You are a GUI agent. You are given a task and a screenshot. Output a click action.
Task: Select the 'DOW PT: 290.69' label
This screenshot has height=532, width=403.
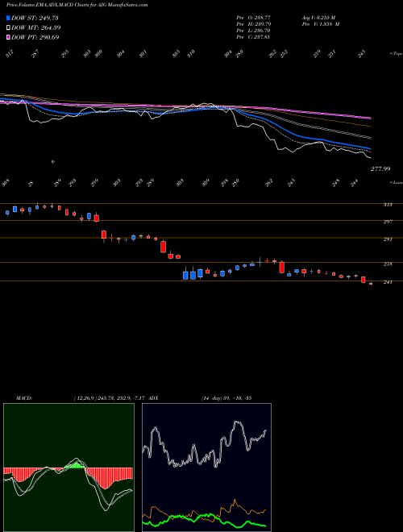[x=35, y=37]
